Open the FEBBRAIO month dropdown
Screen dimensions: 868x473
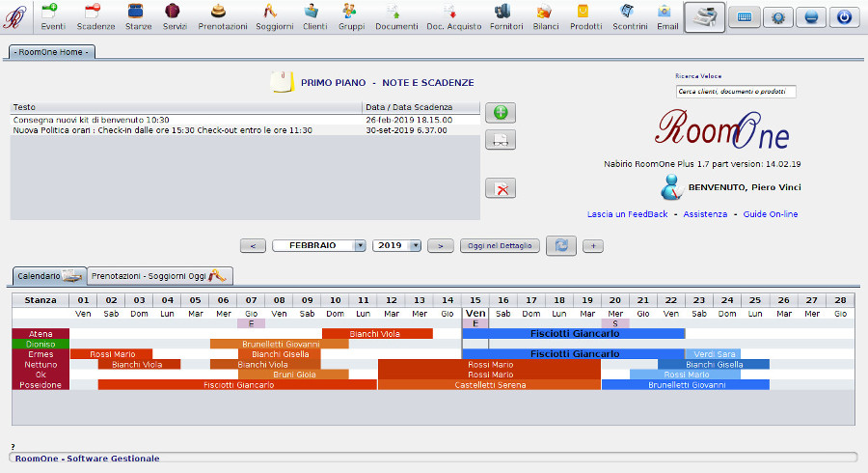click(x=319, y=245)
